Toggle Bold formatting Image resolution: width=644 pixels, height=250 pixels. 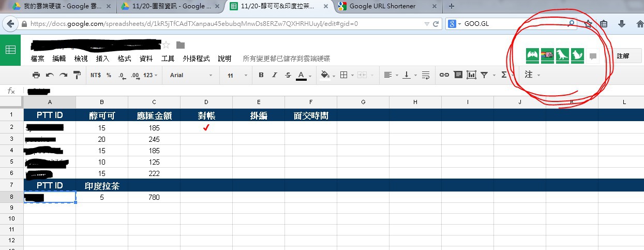(x=261, y=75)
